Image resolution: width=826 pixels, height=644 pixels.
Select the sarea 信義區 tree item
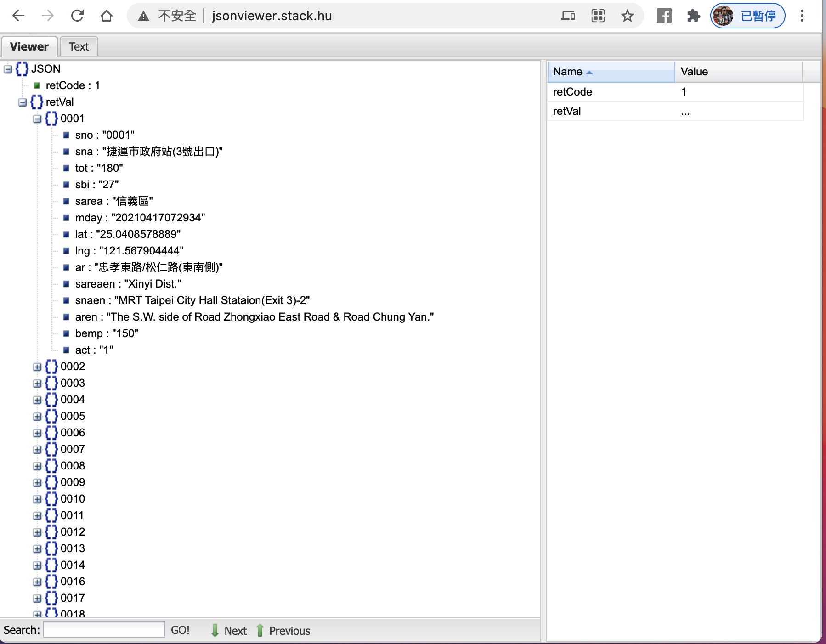pos(114,201)
